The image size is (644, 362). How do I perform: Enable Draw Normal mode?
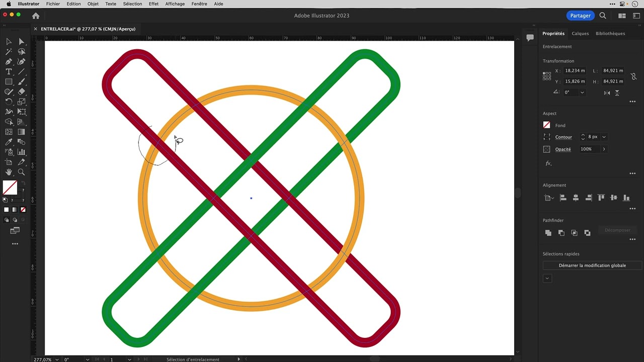tap(7, 220)
